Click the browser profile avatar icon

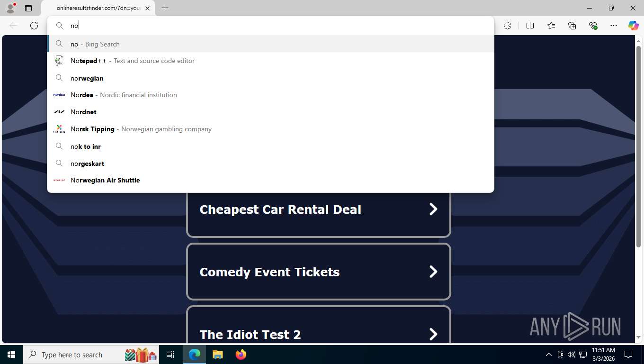[x=10, y=8]
